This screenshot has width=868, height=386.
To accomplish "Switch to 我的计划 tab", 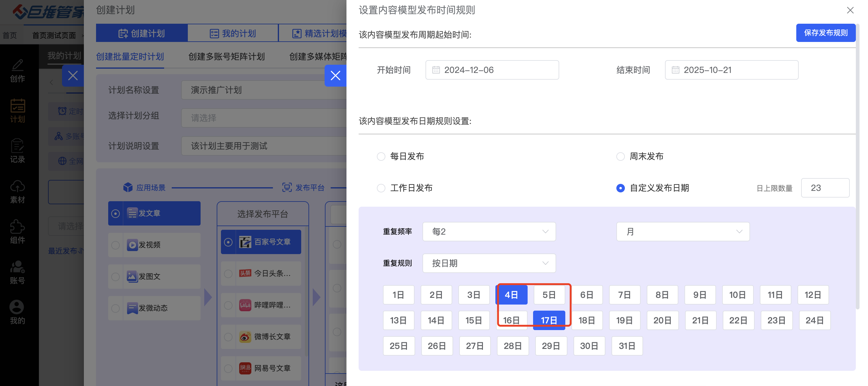I will pos(233,33).
